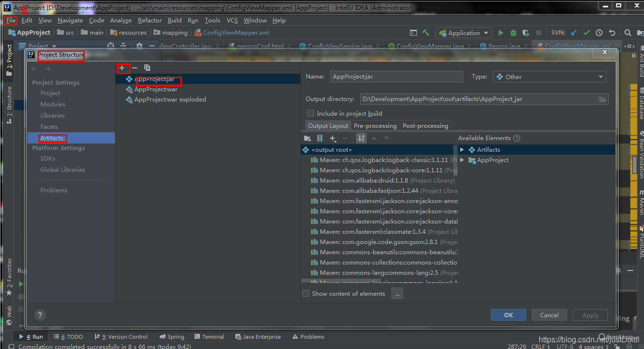644x349 pixels.
Task: Browse for output directory folder
Action: (x=603, y=99)
